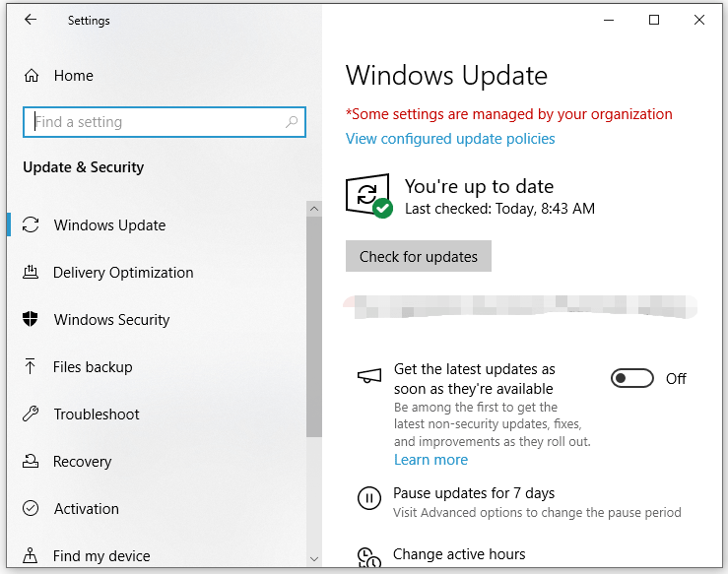Open Windows Update in sidebar

(109, 225)
